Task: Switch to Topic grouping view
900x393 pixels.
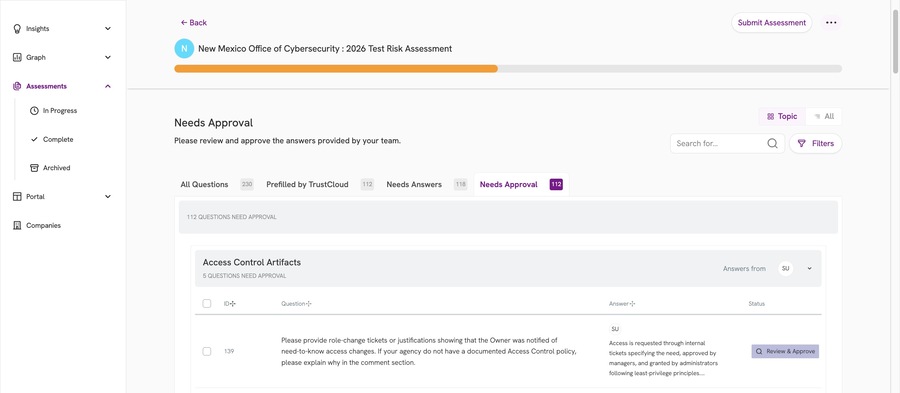Action: pos(782,116)
